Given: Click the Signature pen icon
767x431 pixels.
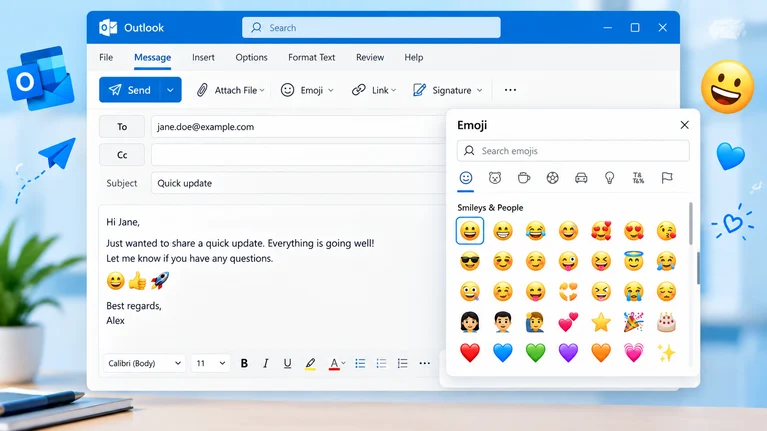Looking at the screenshot, I should (419, 90).
